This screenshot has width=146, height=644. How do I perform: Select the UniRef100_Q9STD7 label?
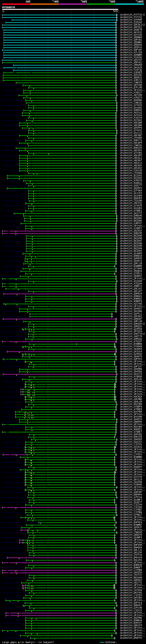(131, 60)
